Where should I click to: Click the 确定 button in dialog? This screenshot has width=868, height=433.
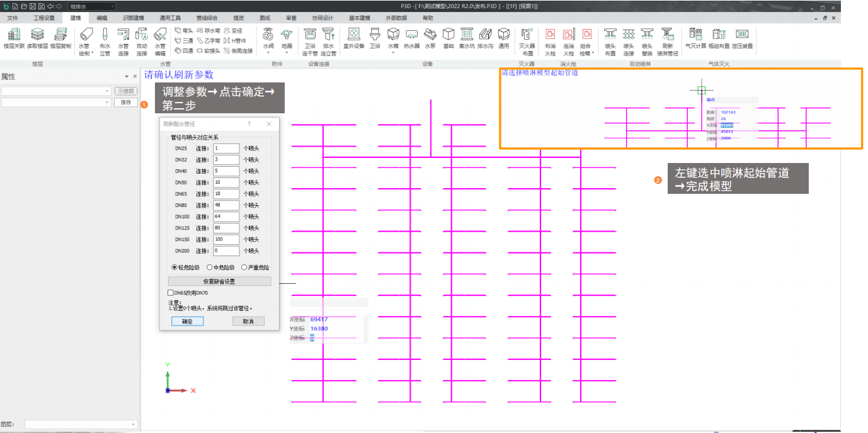(x=187, y=321)
